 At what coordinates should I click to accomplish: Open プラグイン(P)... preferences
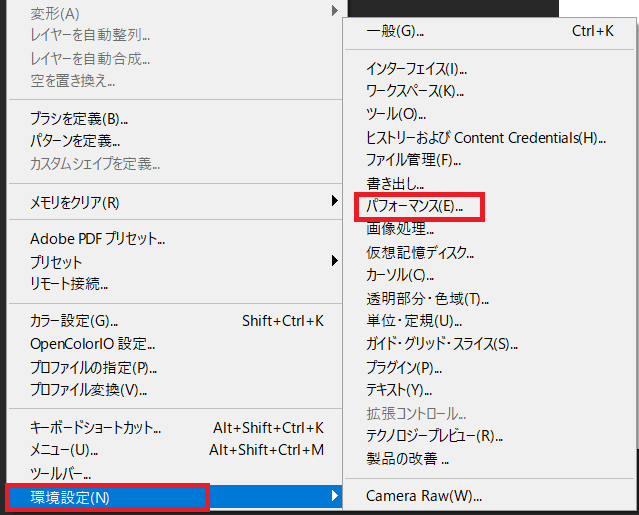click(x=490, y=368)
